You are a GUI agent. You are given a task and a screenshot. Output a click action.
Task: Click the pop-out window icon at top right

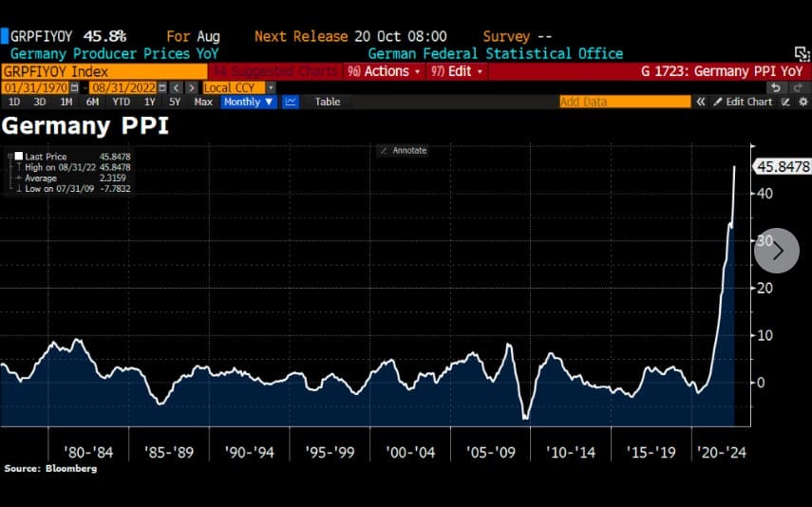click(x=801, y=54)
